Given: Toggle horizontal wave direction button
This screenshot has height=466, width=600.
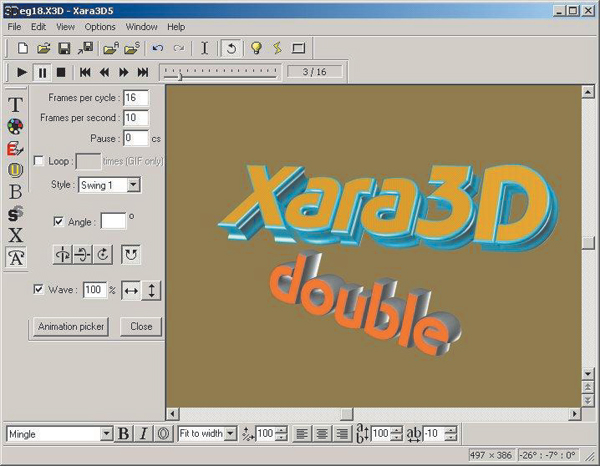Looking at the screenshot, I should point(131,290).
